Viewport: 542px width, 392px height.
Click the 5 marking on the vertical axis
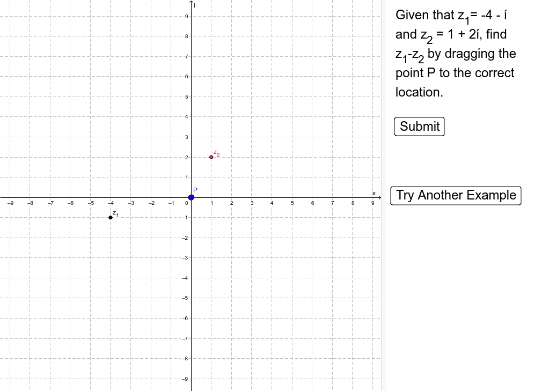coord(186,97)
